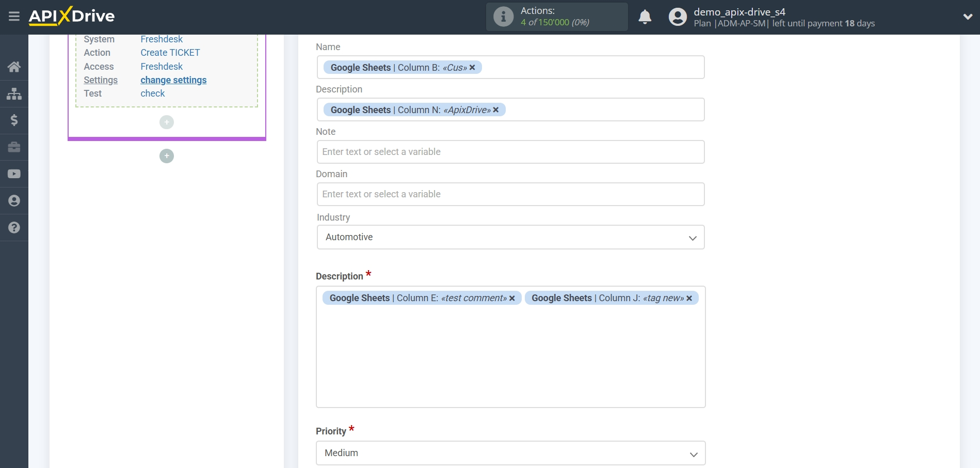Open the hamburger menu

pos(14,17)
